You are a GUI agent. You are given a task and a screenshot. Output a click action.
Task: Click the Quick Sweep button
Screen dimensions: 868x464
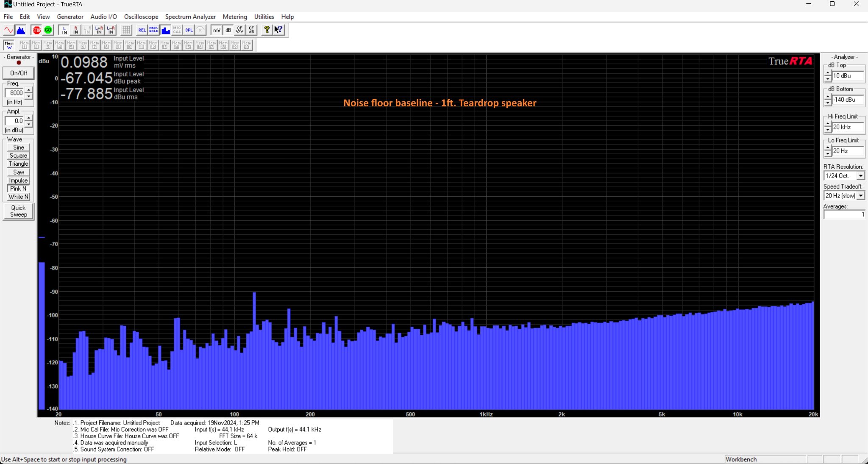[x=19, y=211]
